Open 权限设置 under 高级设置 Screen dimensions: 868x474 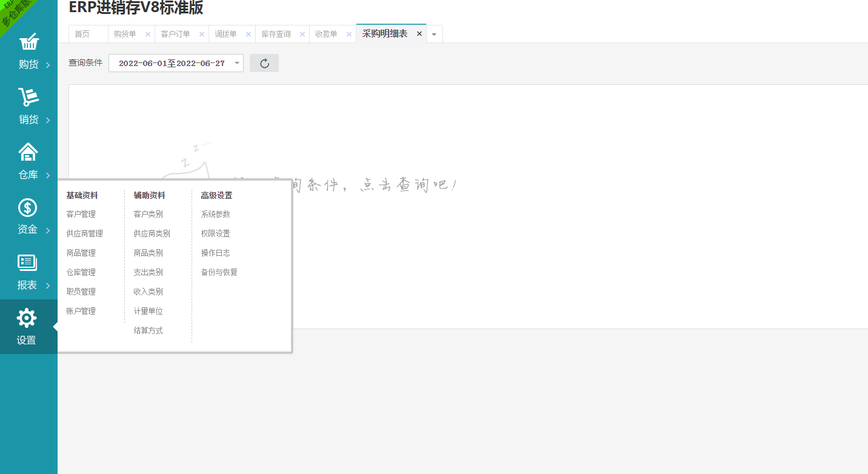(216, 233)
